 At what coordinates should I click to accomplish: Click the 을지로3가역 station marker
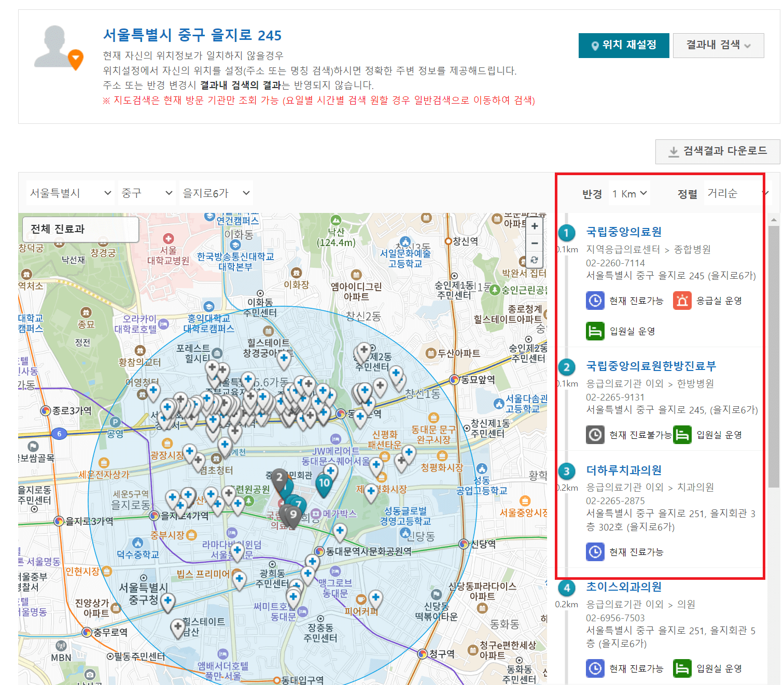(59, 521)
